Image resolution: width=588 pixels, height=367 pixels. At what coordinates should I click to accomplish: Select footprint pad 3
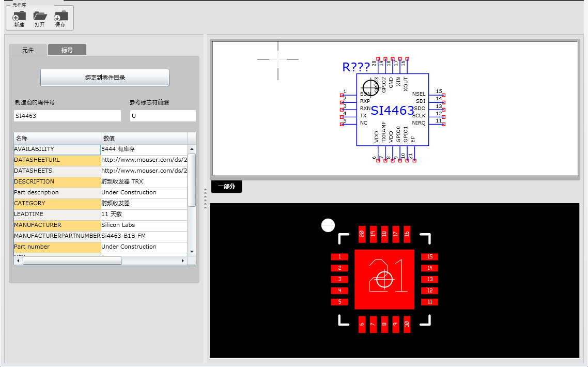click(x=339, y=279)
